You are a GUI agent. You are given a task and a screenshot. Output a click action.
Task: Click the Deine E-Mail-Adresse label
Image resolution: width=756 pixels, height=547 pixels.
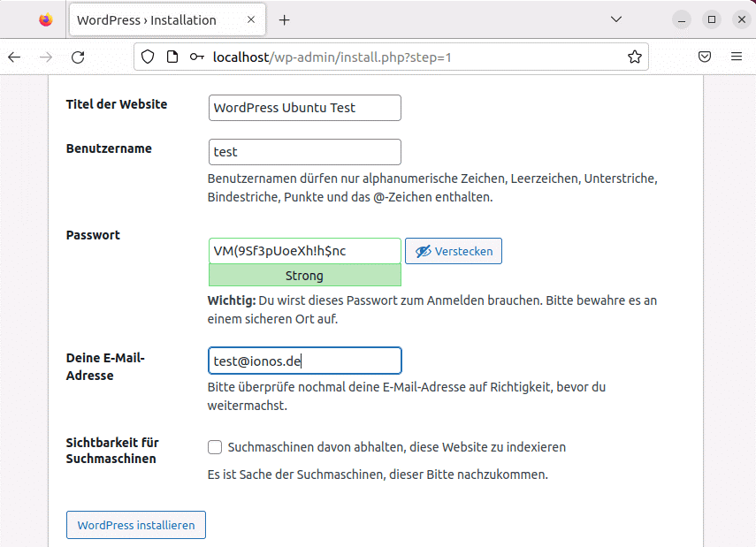(105, 367)
